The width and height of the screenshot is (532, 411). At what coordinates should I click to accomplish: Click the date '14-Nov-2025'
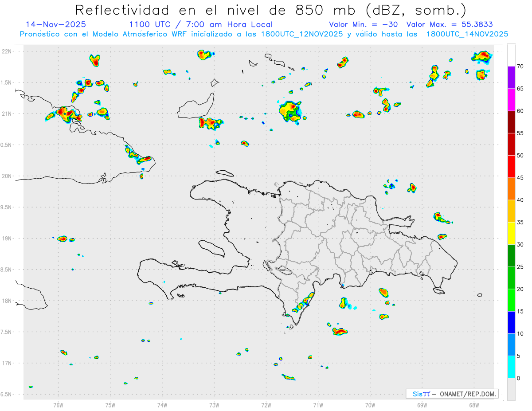click(x=56, y=24)
